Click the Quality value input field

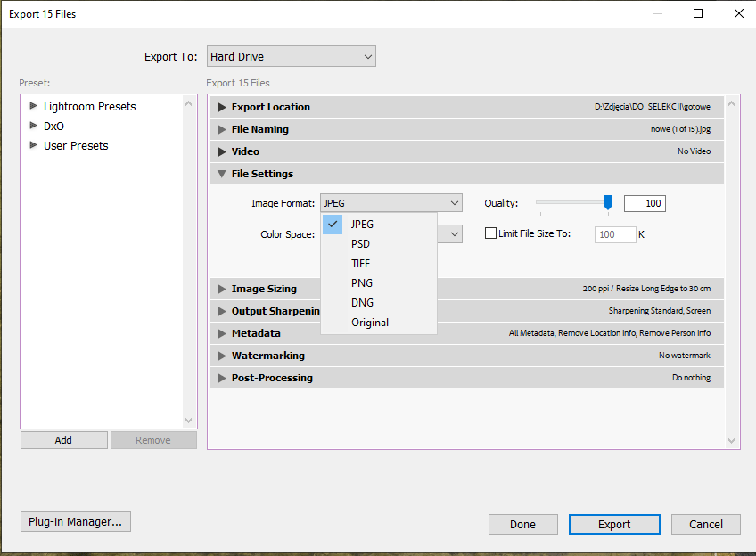645,203
